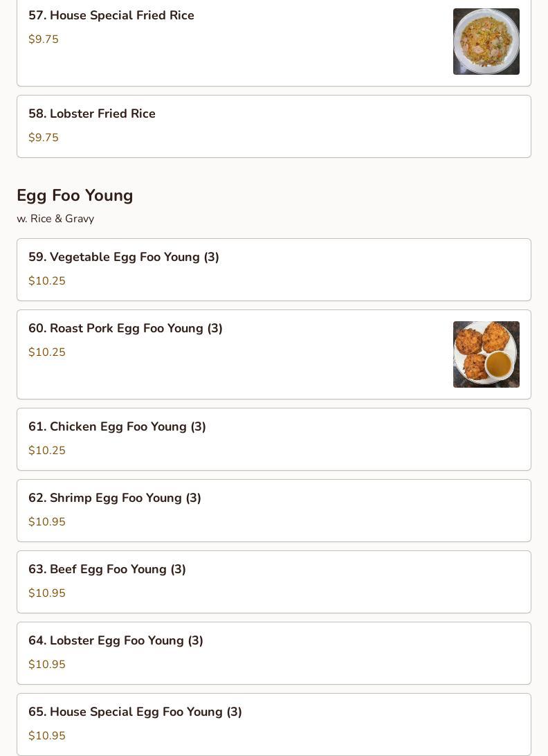Image resolution: width=548 pixels, height=756 pixels.
Task: Click the 'w. Rice & Gravy' subtitle
Action: click(x=55, y=219)
